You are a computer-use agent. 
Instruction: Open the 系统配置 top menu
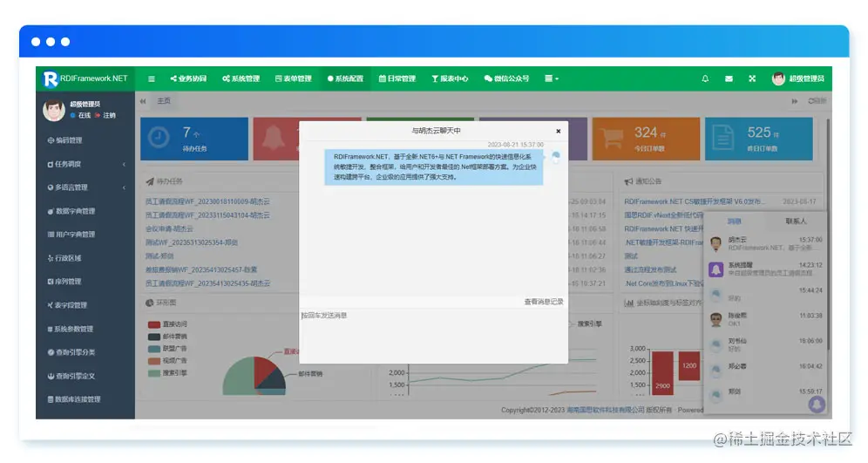click(x=345, y=78)
